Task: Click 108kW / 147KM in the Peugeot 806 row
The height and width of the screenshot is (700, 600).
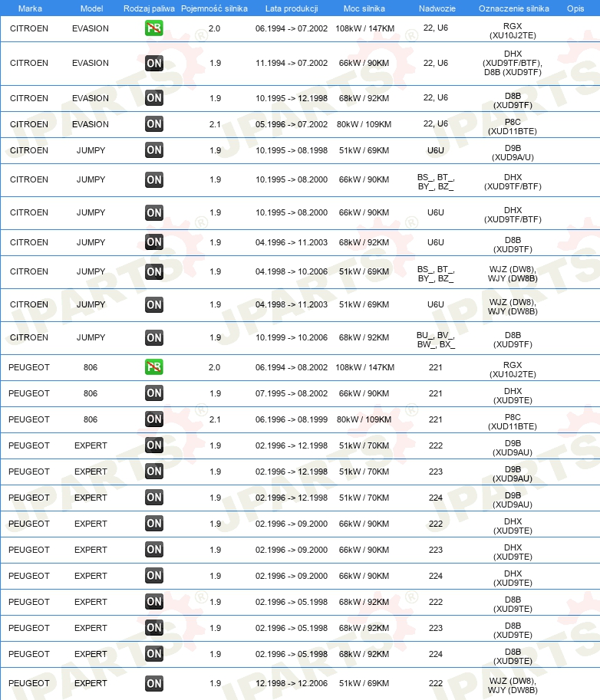Action: [365, 367]
